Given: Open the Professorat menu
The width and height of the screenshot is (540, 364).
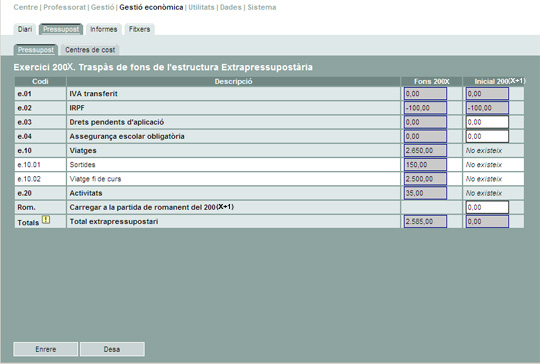Looking at the screenshot, I should click(x=64, y=7).
